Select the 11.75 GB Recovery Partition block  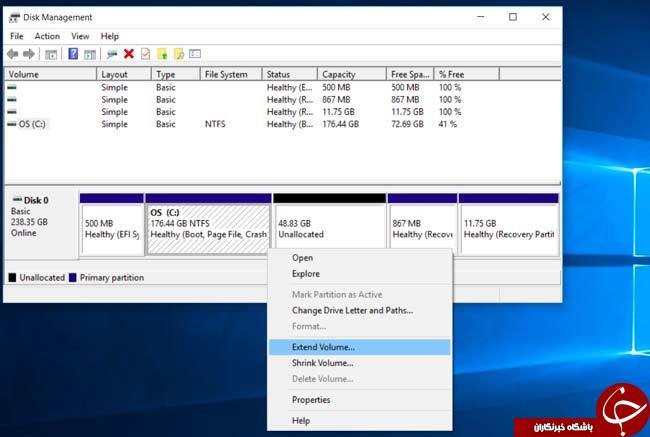(x=509, y=224)
